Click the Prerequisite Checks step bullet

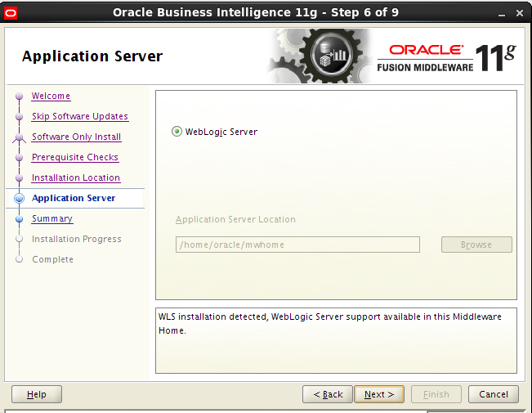point(20,158)
